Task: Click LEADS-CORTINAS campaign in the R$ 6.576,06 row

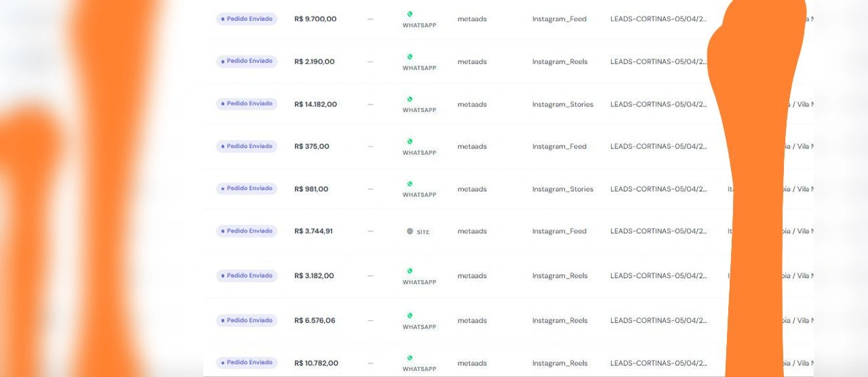Action: click(x=658, y=321)
